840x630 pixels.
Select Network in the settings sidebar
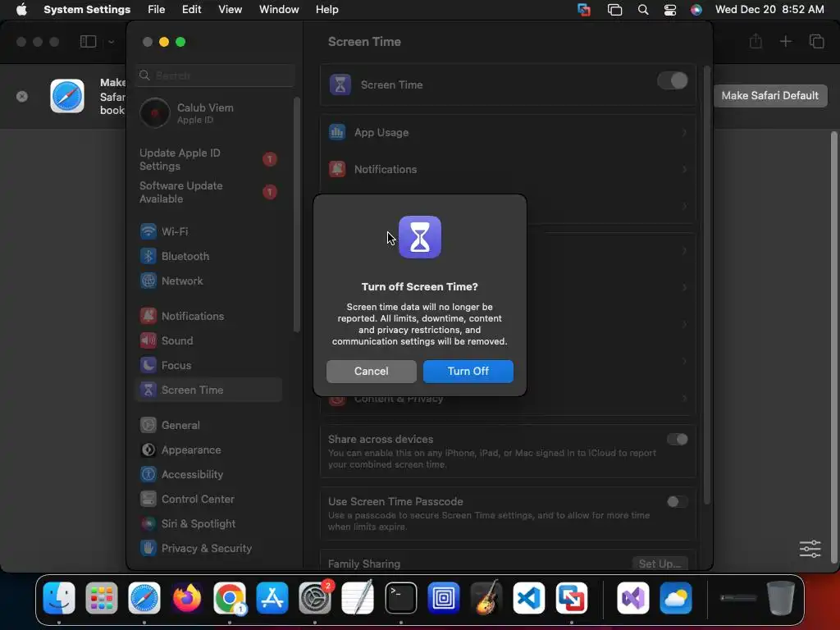[x=209, y=281]
